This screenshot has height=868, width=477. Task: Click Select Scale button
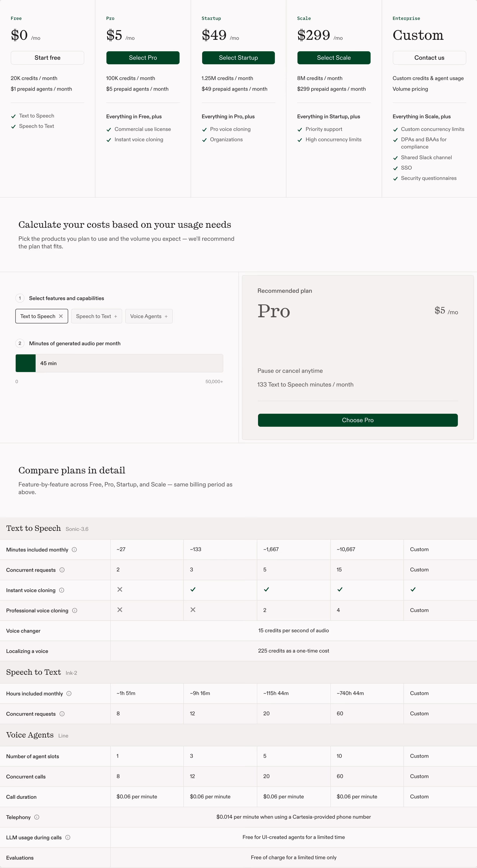(334, 58)
